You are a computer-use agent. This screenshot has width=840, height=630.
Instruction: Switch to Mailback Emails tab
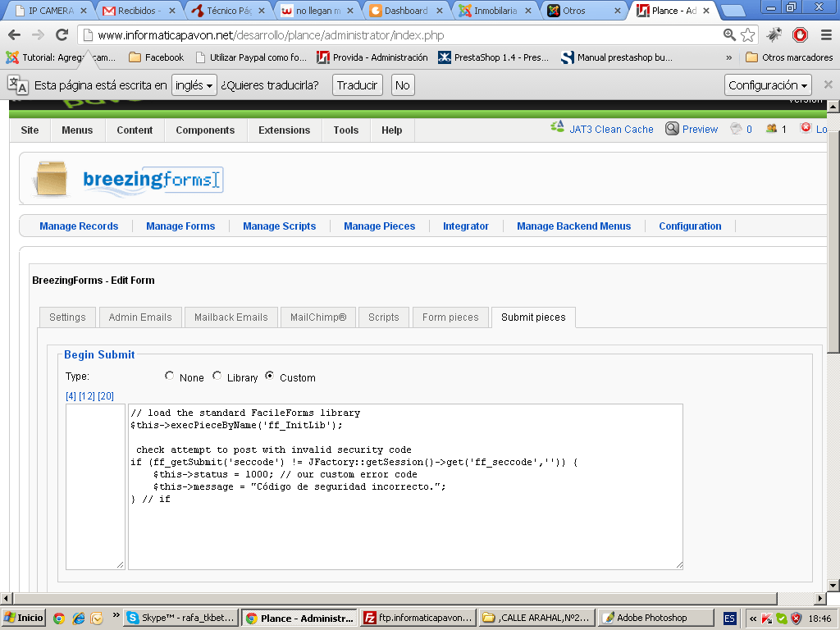(231, 317)
